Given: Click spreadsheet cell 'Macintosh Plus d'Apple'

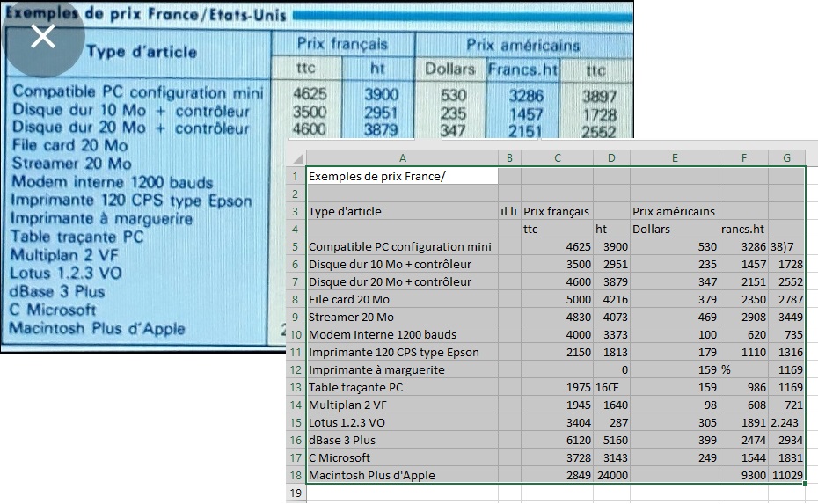Looking at the screenshot, I should coord(402,475).
